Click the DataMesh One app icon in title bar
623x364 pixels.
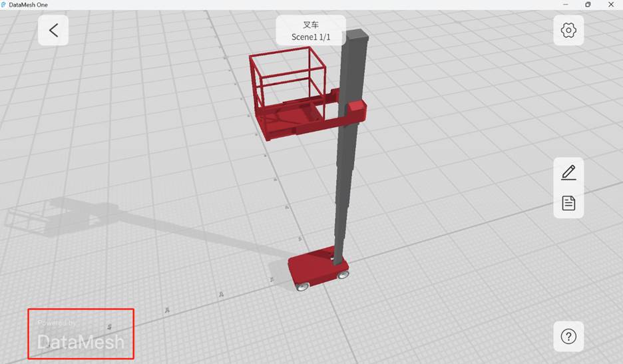[x=4, y=5]
